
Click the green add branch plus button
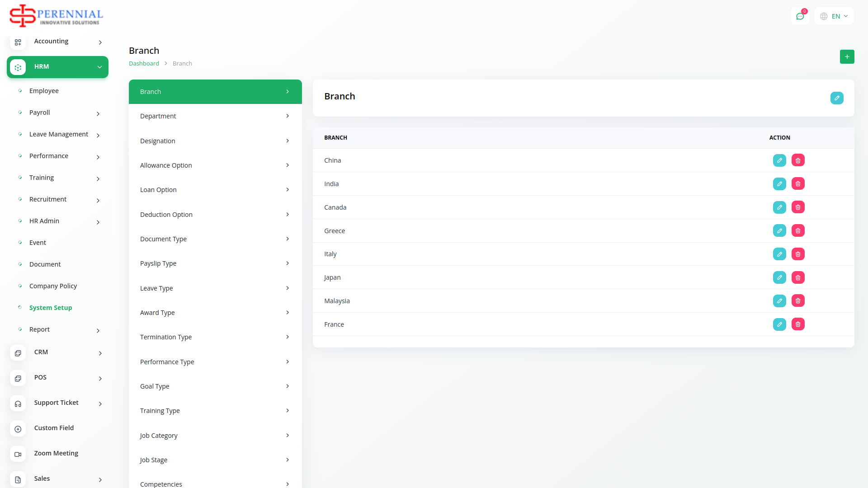point(847,57)
